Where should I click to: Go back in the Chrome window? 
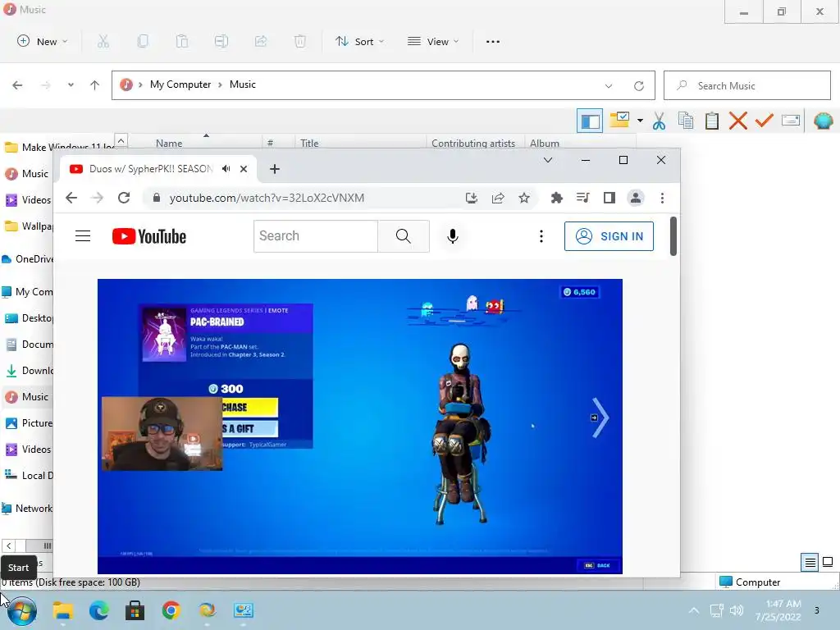71,198
